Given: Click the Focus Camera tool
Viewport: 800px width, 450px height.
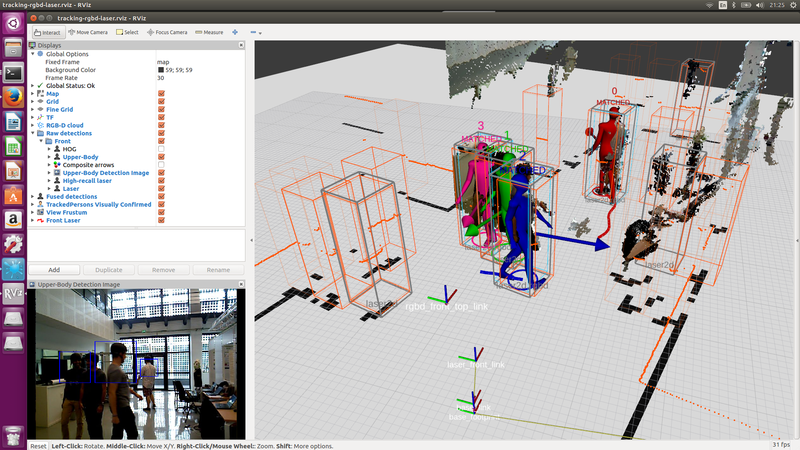Looking at the screenshot, I should click(x=167, y=32).
